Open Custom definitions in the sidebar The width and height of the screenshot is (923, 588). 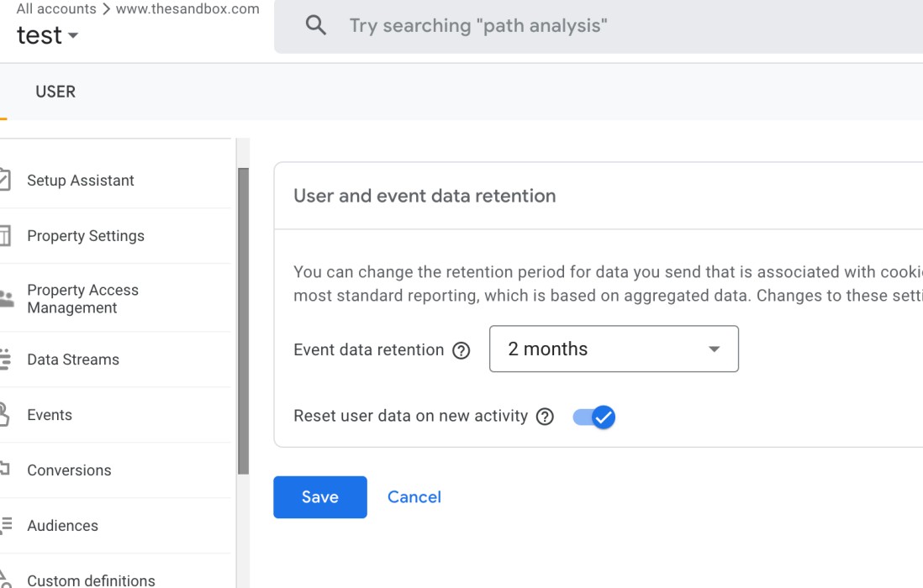click(x=91, y=580)
